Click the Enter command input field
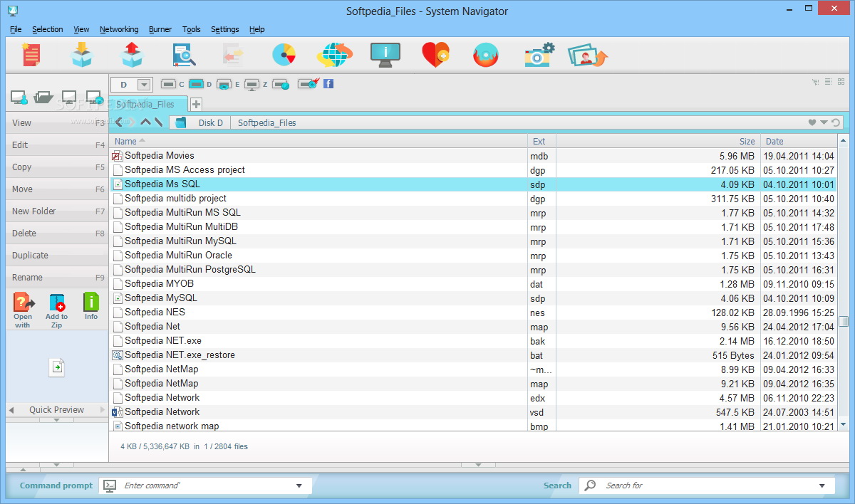This screenshot has height=504, width=855. click(x=206, y=485)
